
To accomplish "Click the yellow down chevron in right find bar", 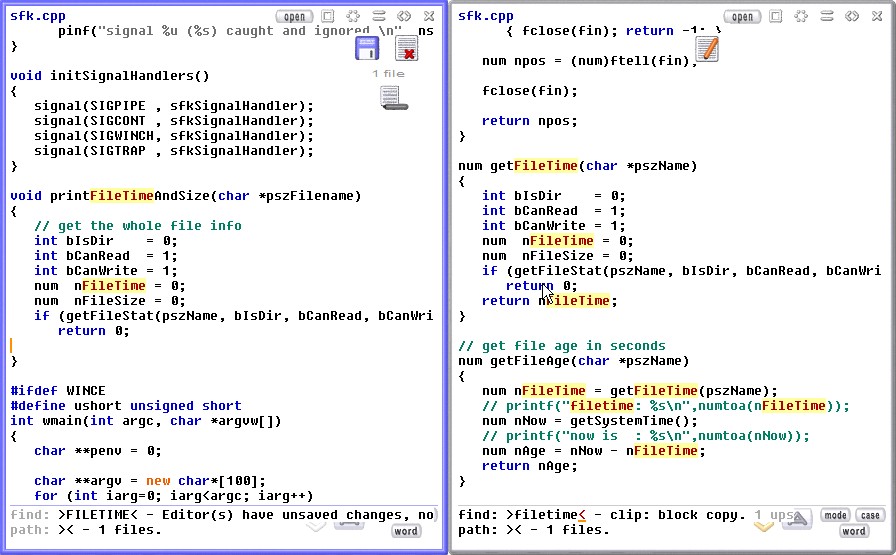I will (x=765, y=524).
